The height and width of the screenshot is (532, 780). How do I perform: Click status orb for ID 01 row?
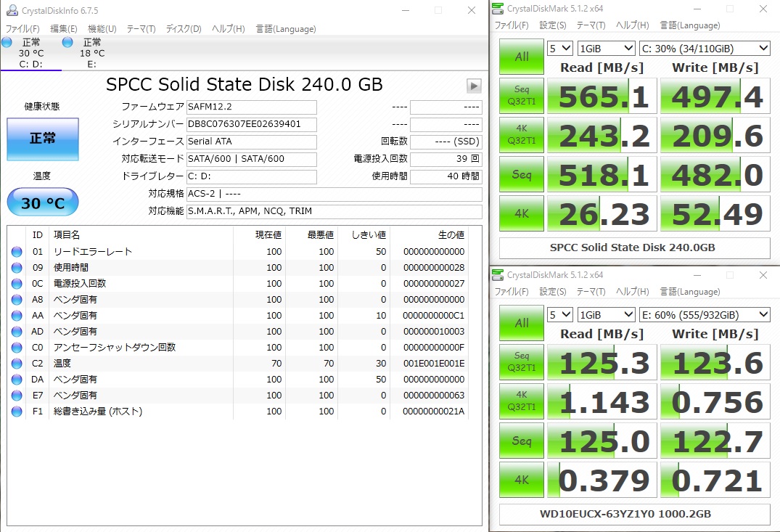[17, 252]
